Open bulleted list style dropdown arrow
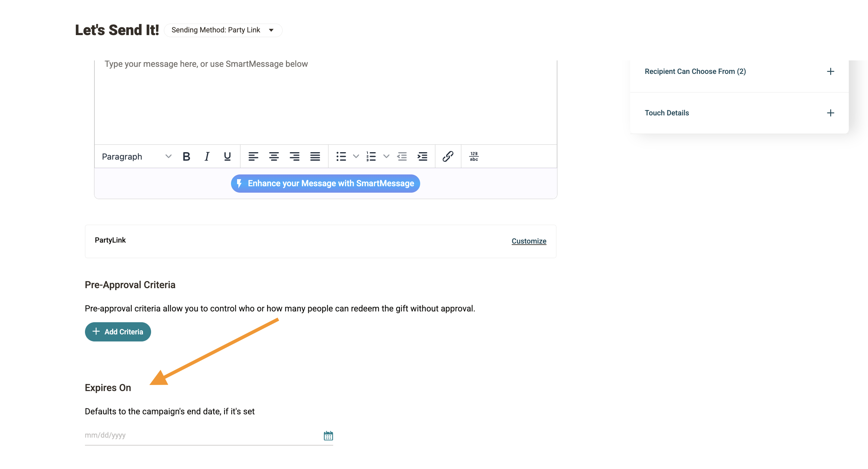 tap(356, 157)
